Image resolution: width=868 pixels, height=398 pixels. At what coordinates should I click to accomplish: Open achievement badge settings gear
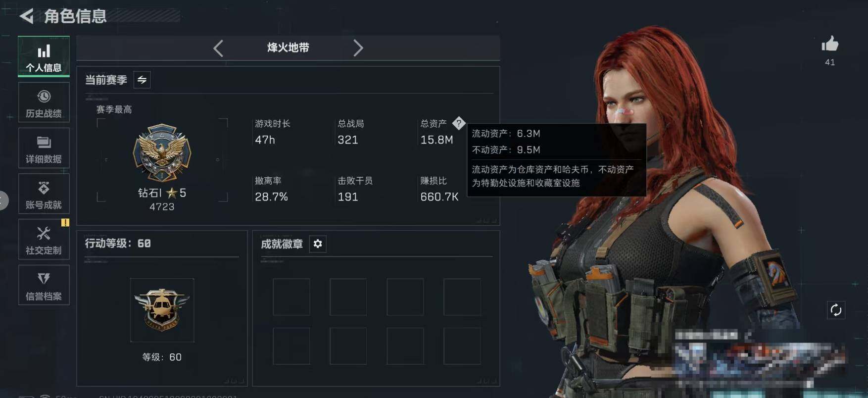pyautogui.click(x=318, y=244)
